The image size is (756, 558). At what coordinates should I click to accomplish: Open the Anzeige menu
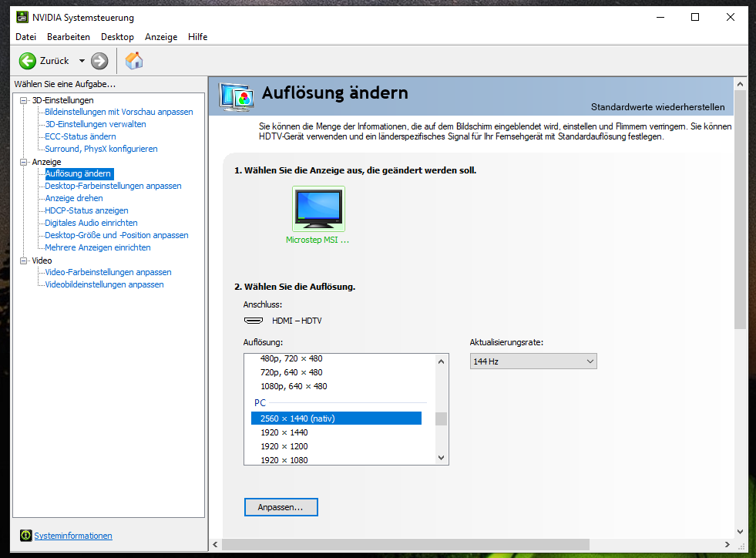[161, 37]
